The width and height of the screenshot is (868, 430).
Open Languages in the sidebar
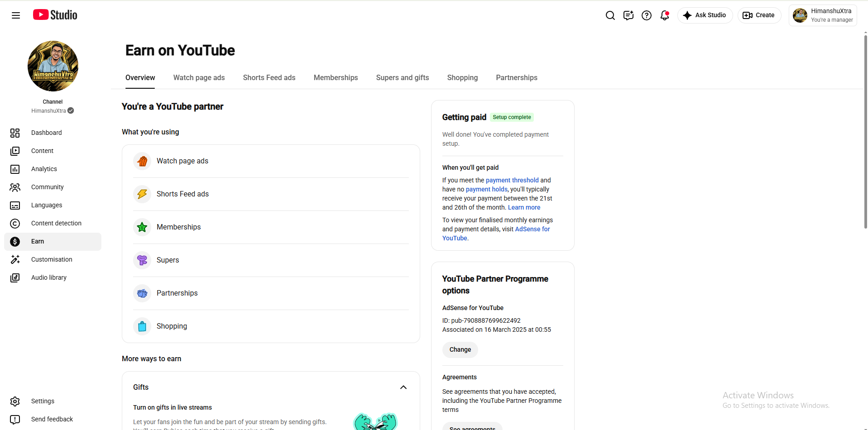coord(53,205)
